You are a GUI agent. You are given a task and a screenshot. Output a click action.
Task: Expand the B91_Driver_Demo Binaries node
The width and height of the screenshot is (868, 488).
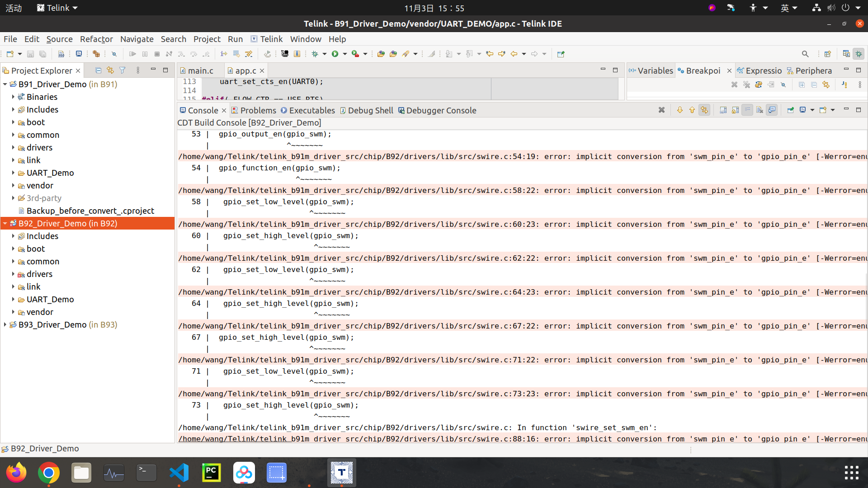(13, 97)
